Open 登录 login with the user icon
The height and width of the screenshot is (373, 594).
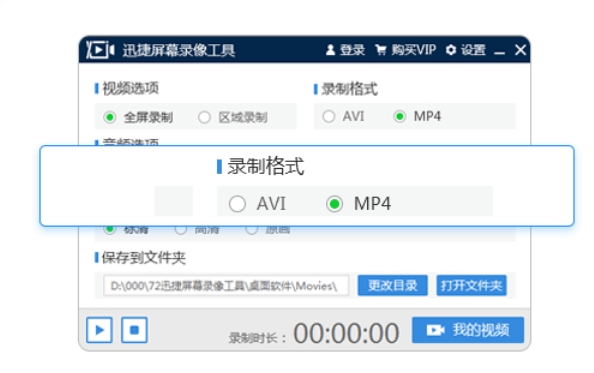tap(345, 50)
